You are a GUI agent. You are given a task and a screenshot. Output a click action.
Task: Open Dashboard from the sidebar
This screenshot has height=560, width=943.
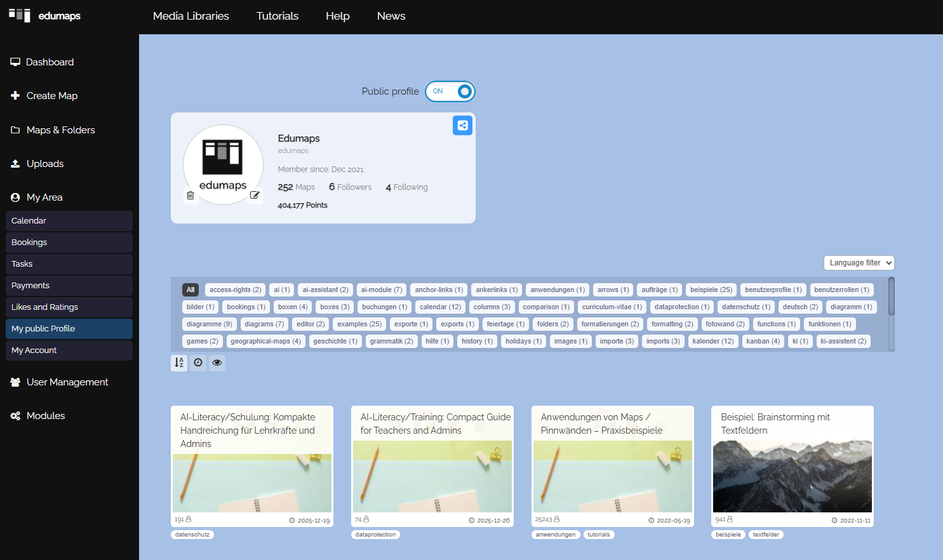point(50,62)
